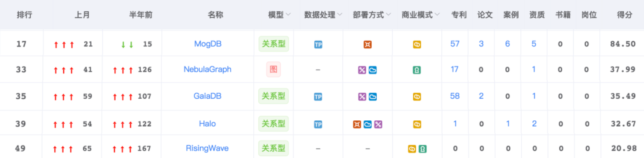Click the 半年前 column header
This screenshot has height=158, width=644.
(x=140, y=15)
